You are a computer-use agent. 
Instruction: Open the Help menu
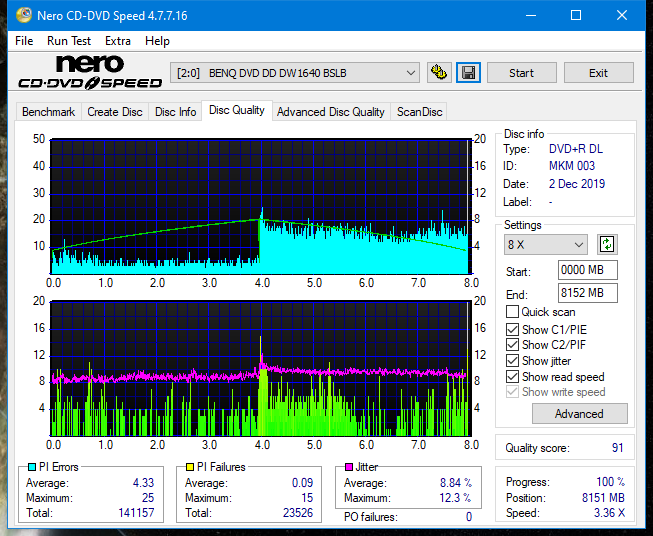pyautogui.click(x=157, y=41)
